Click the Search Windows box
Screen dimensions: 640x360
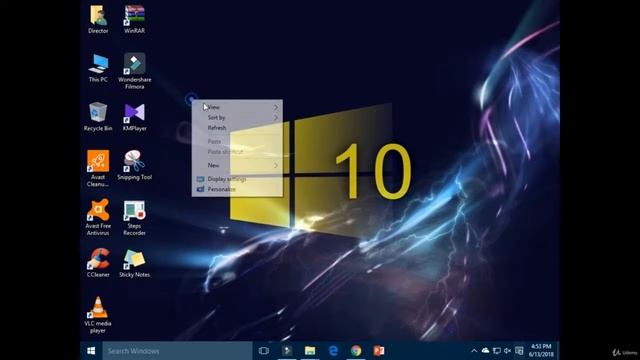[177, 351]
